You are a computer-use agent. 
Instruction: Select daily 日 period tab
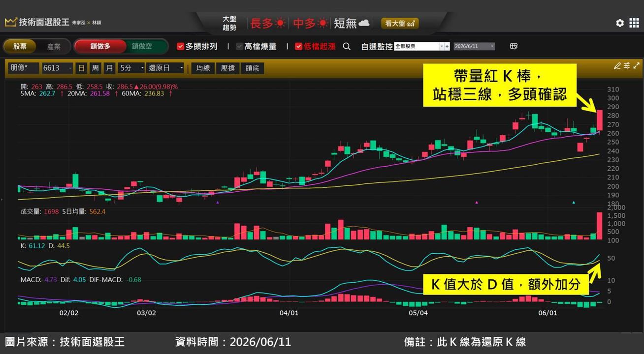click(x=81, y=68)
